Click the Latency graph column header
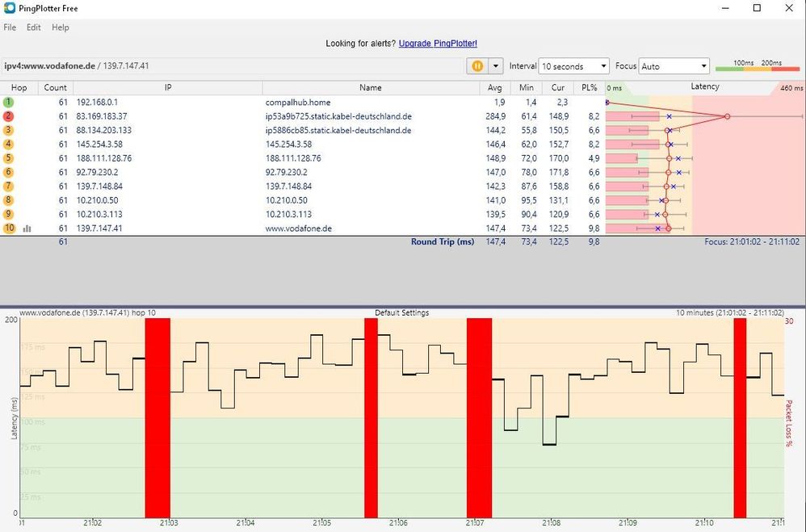The image size is (806, 532). pos(705,87)
